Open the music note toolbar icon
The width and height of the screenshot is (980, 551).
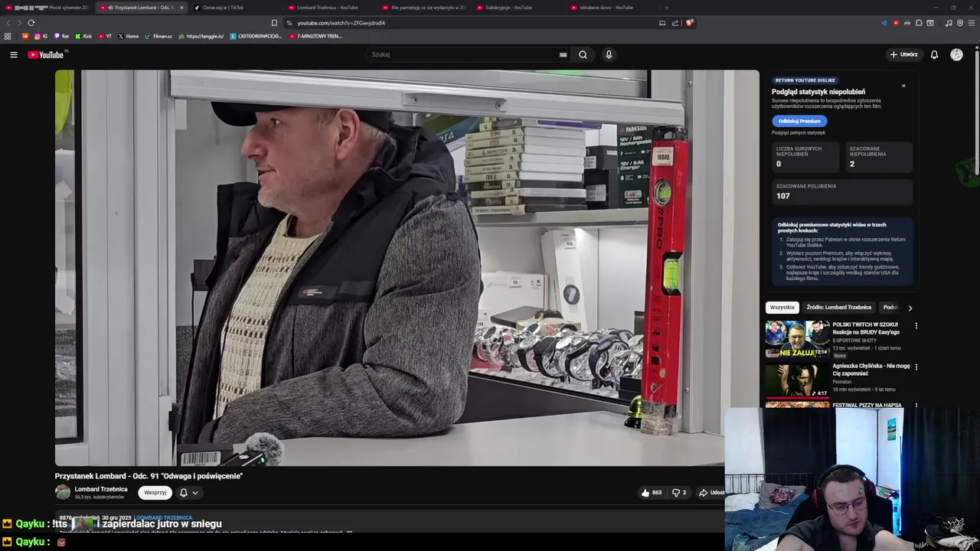coord(949,23)
